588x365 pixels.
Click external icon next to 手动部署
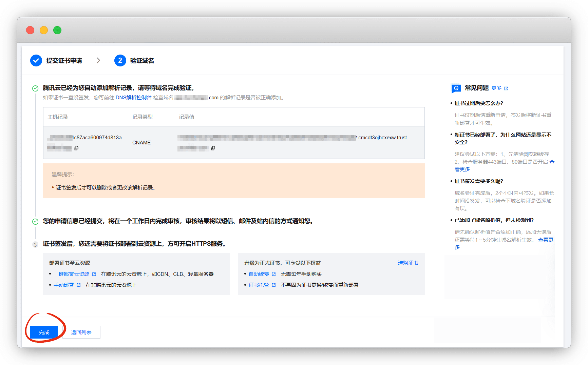click(x=79, y=285)
